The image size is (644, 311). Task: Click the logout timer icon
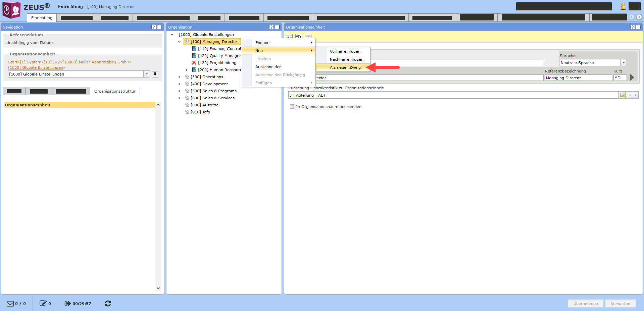67,303
